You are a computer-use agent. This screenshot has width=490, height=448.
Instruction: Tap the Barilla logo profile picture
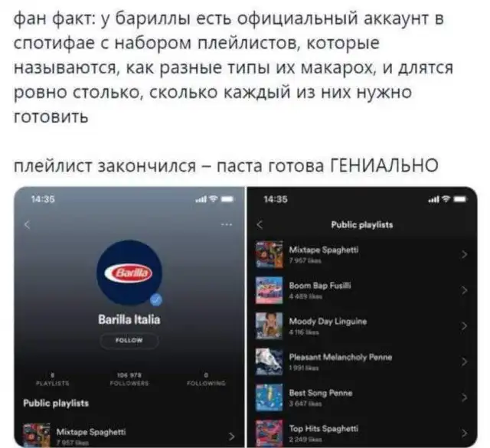click(129, 273)
